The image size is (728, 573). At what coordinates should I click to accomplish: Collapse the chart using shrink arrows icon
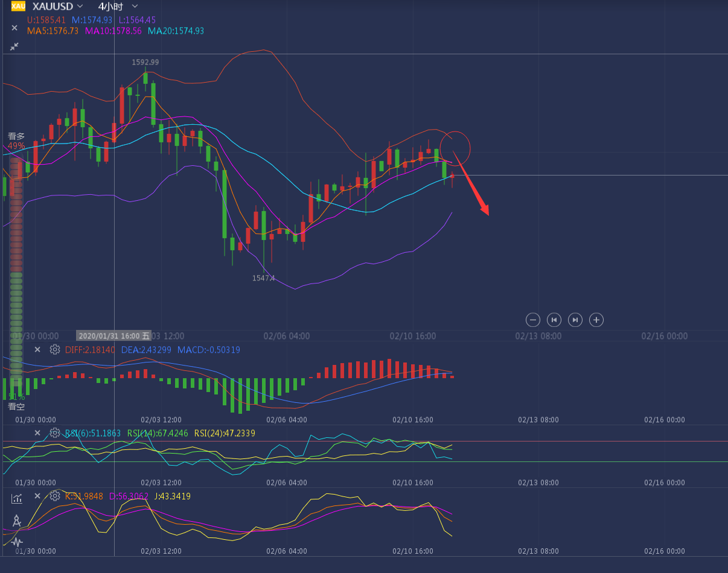pos(14,46)
